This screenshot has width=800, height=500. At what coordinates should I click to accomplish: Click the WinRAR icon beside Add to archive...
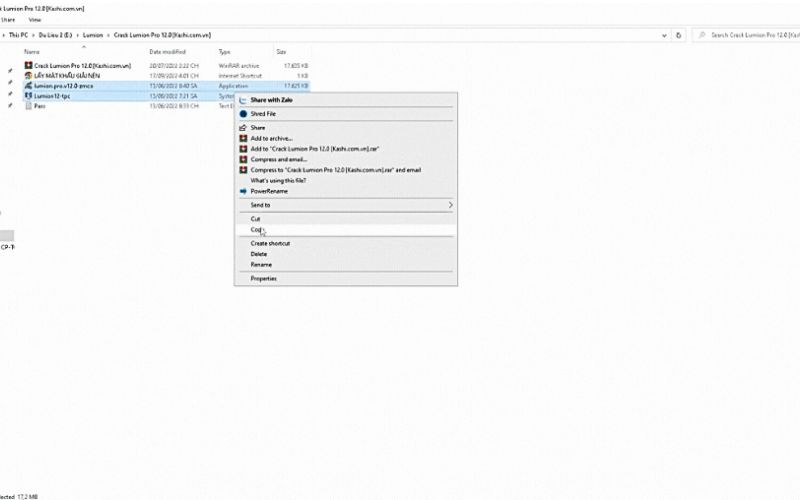tap(243, 138)
